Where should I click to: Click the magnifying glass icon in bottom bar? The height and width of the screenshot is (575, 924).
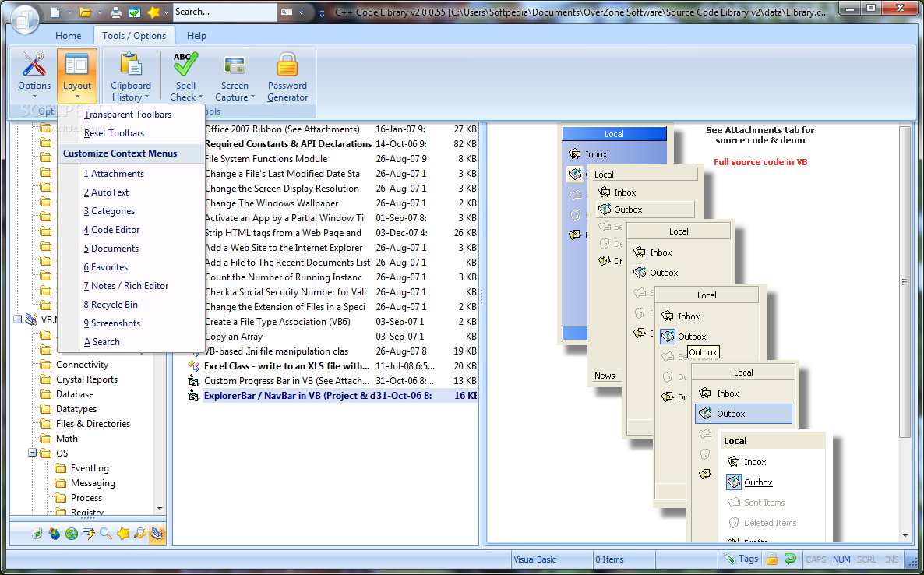(x=106, y=534)
